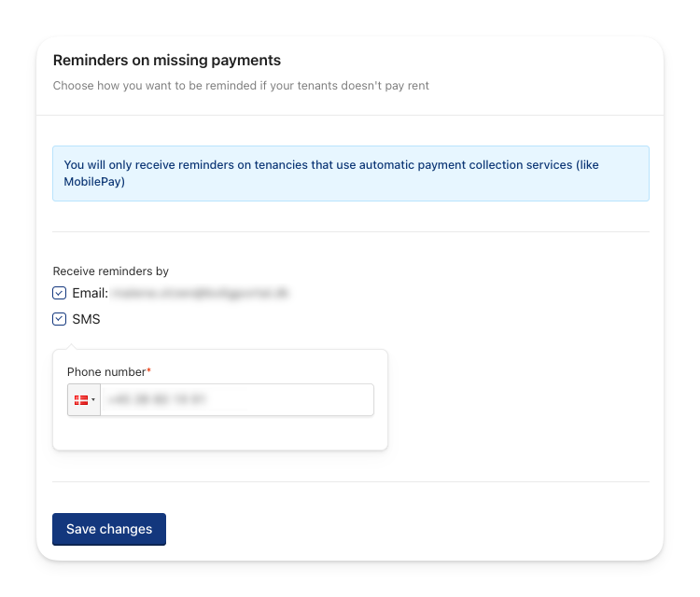Toggle the Email reminders checkbox
The height and width of the screenshot is (597, 700).
[60, 293]
